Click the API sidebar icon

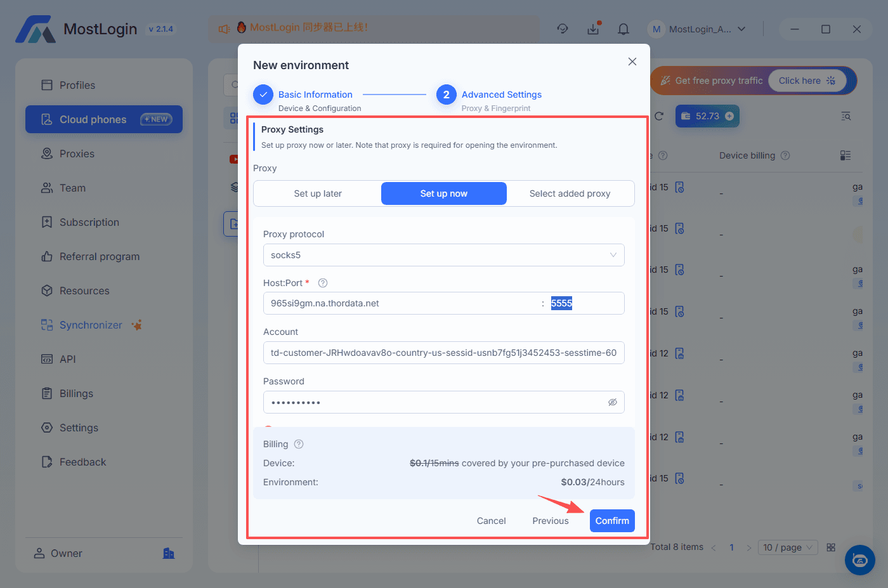[x=47, y=359]
